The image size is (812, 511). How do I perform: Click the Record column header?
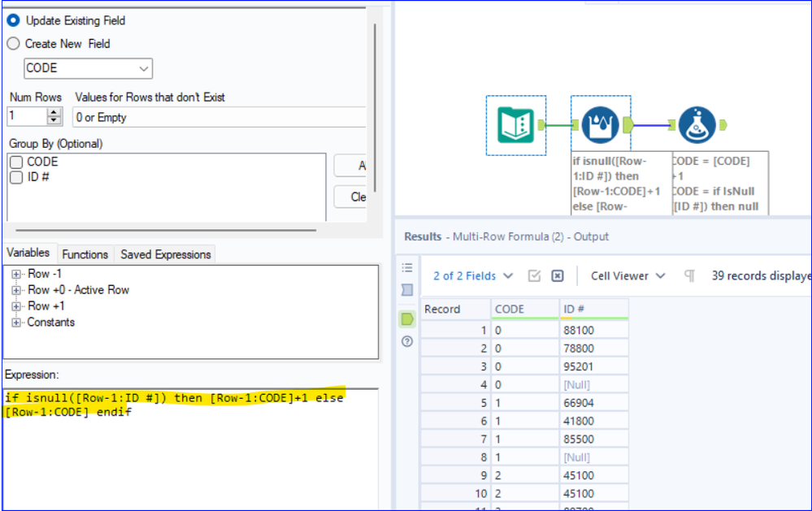tap(456, 309)
